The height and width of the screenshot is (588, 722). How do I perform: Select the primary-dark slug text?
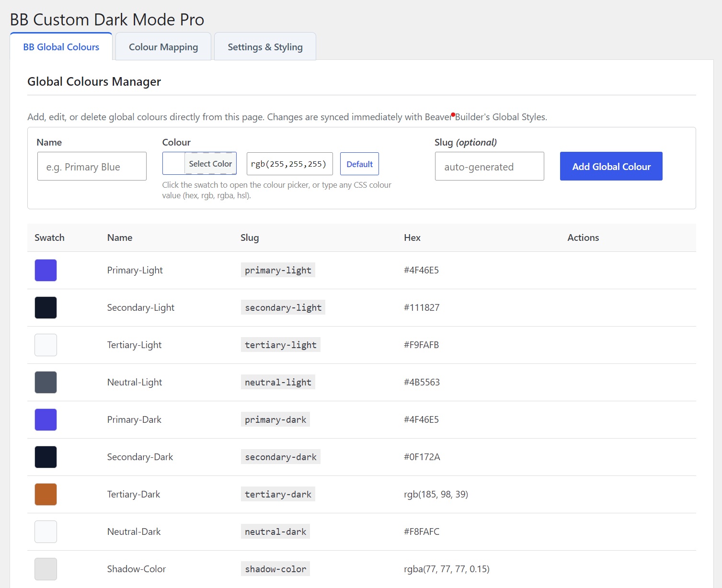click(x=275, y=419)
